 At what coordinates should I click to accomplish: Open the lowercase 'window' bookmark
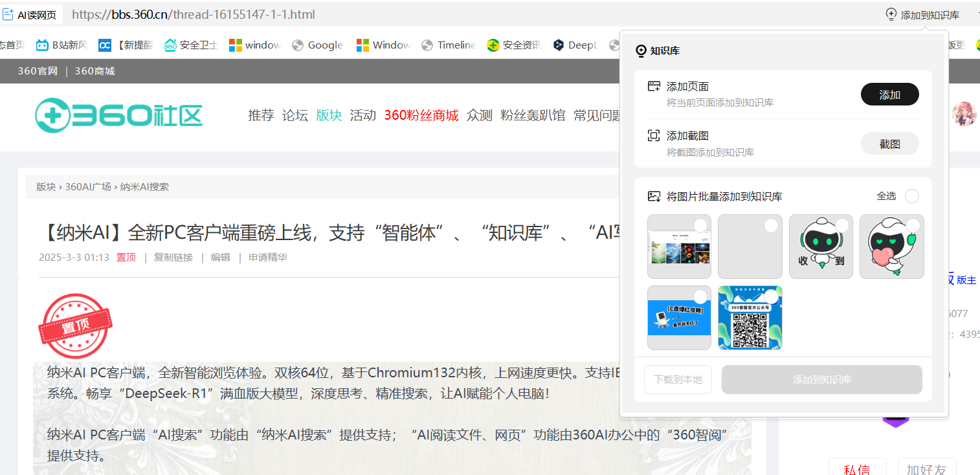255,45
